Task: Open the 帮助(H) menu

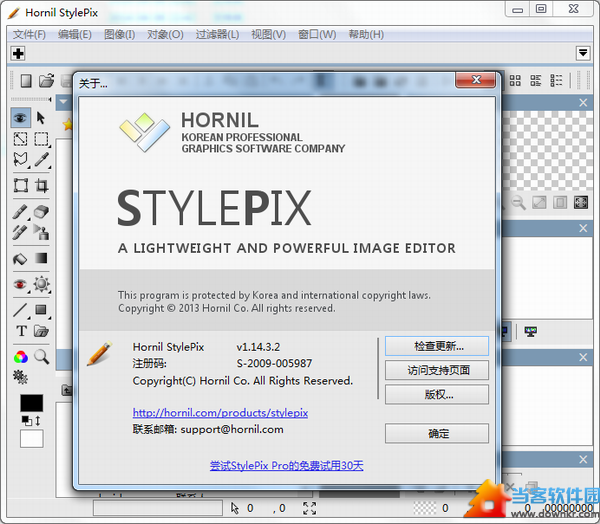Action: coord(366,34)
